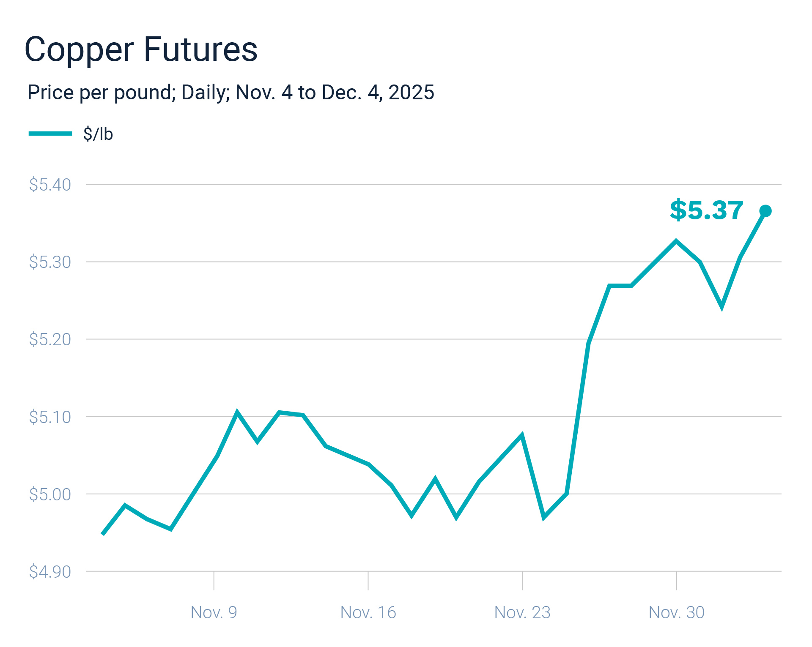Click the Nov. 30 x-axis label
The height and width of the screenshot is (647, 812).
coord(676,612)
